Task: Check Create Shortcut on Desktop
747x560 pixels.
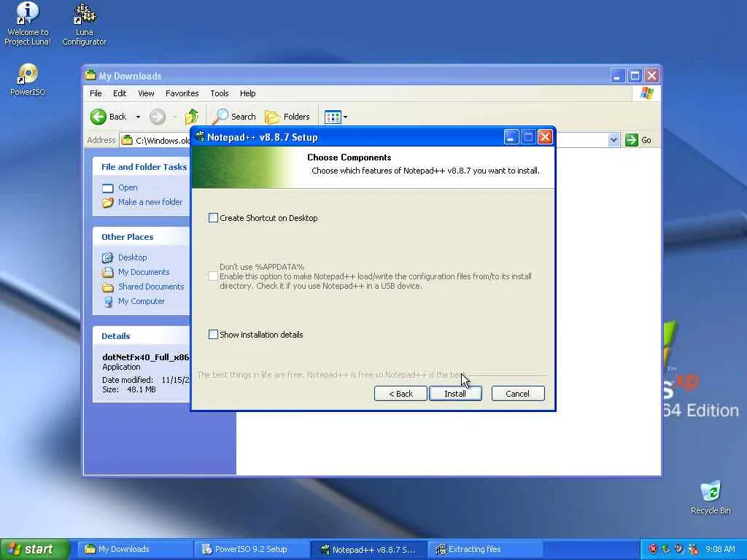Action: tap(214, 218)
